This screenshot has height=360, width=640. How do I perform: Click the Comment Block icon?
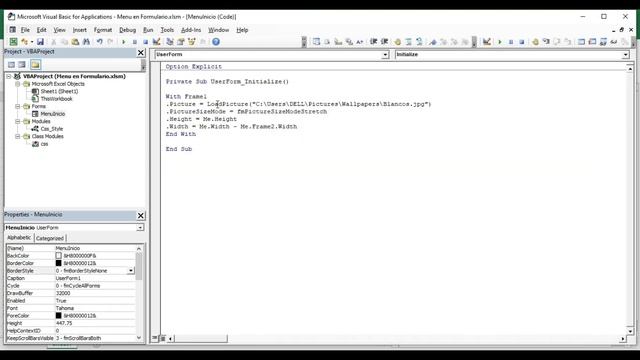(408, 42)
